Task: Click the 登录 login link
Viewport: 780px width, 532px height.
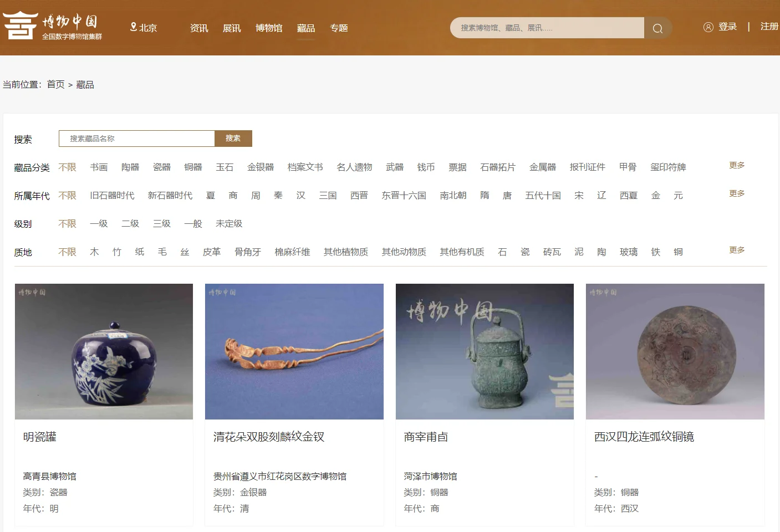Action: point(727,27)
